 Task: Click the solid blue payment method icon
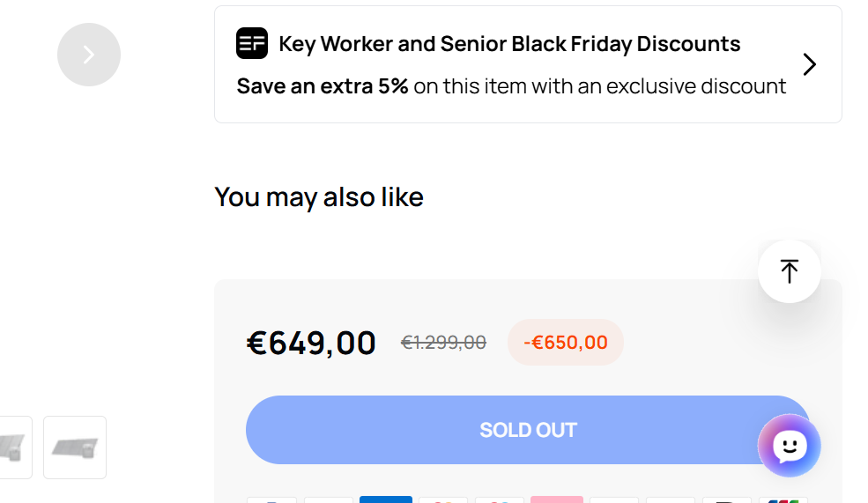point(385,499)
